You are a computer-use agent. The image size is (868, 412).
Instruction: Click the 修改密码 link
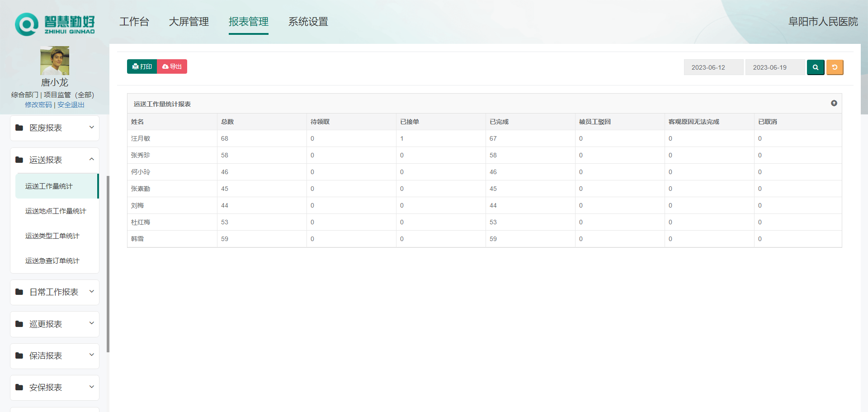coord(38,105)
